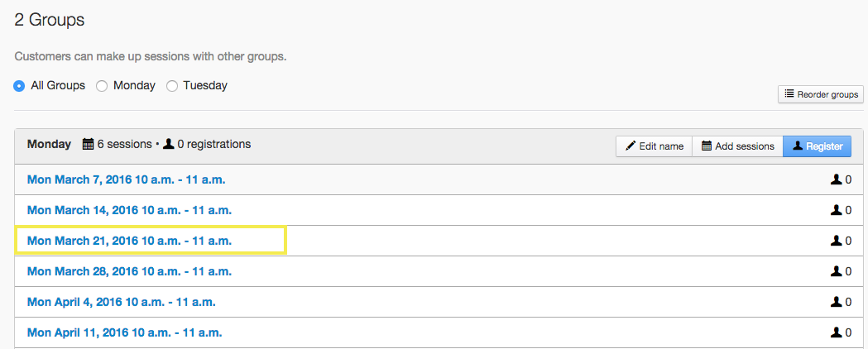Screen dimensions: 868x349
Task: Click the Edit name button
Action: click(654, 146)
